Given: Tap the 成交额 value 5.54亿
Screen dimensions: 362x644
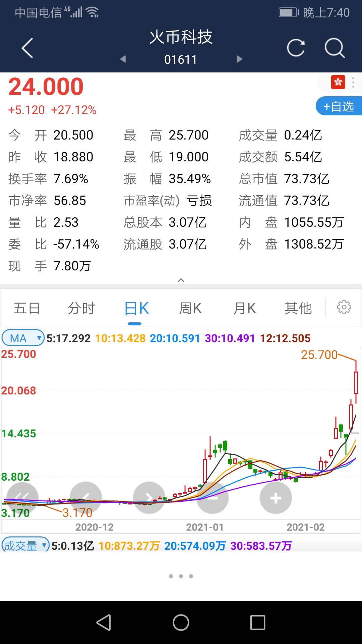Looking at the screenshot, I should (x=303, y=157).
